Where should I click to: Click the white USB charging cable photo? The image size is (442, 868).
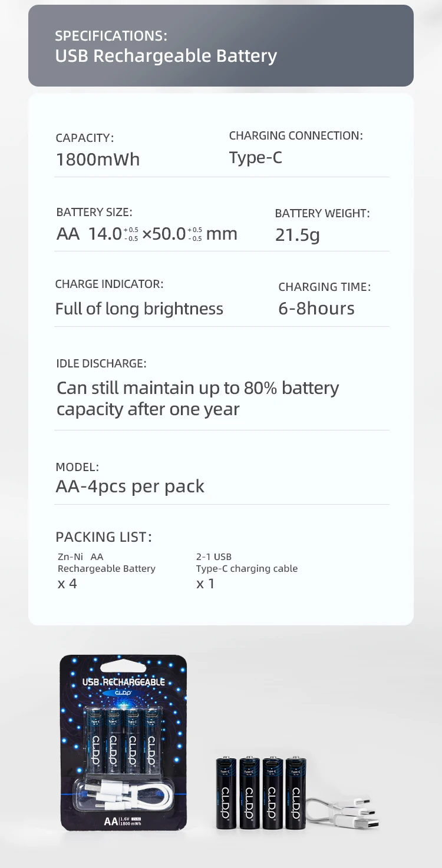(348, 813)
